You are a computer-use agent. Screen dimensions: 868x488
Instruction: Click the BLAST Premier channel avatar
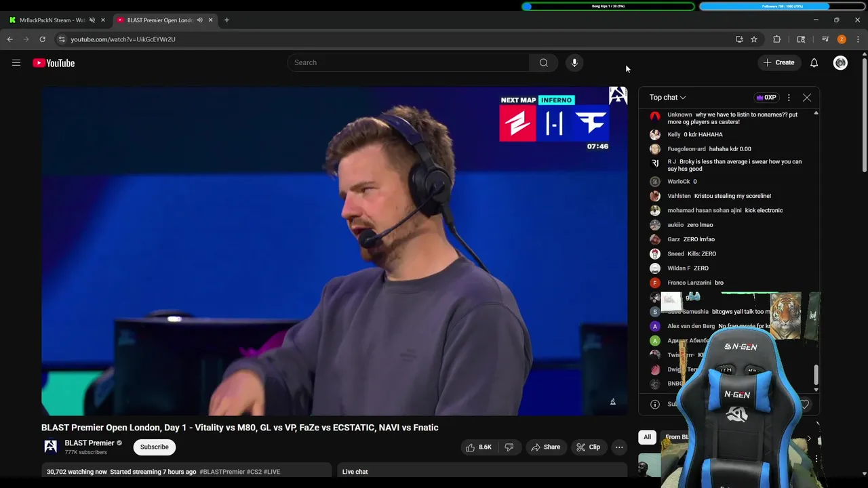pos(51,447)
